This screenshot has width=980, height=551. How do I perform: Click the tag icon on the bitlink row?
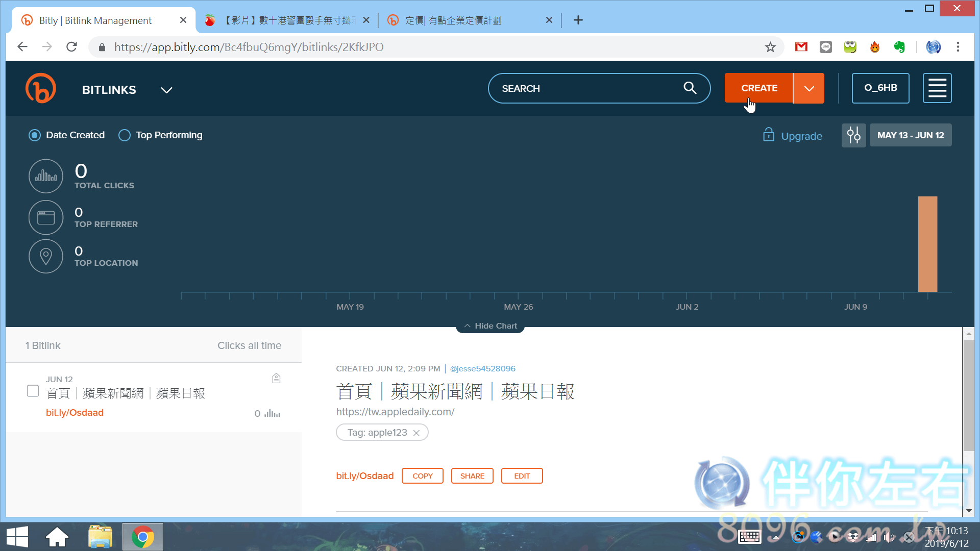(276, 378)
